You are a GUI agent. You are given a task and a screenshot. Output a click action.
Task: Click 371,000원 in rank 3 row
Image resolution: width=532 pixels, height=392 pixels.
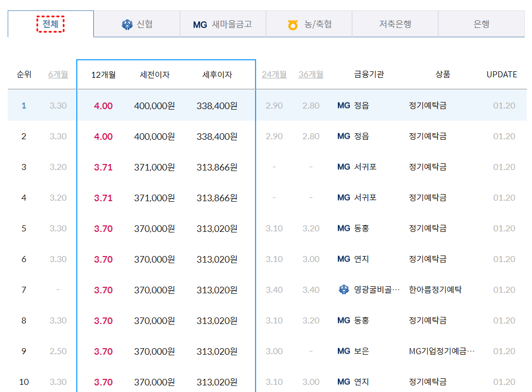coord(154,167)
